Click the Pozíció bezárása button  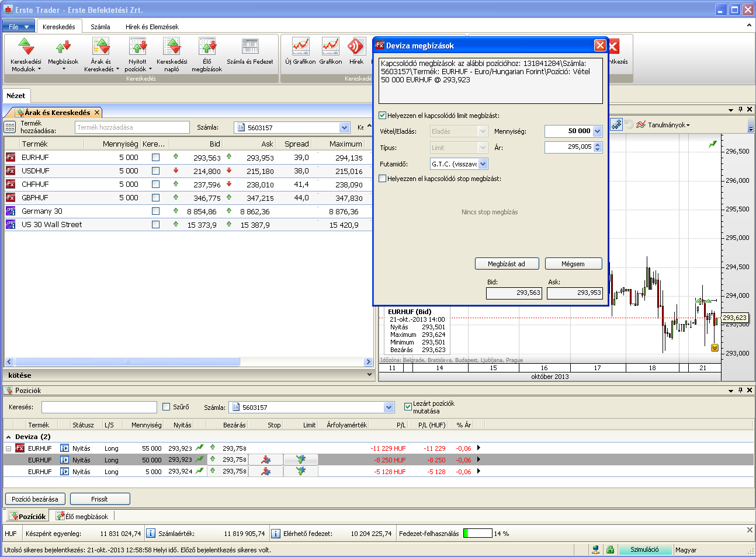(35, 499)
